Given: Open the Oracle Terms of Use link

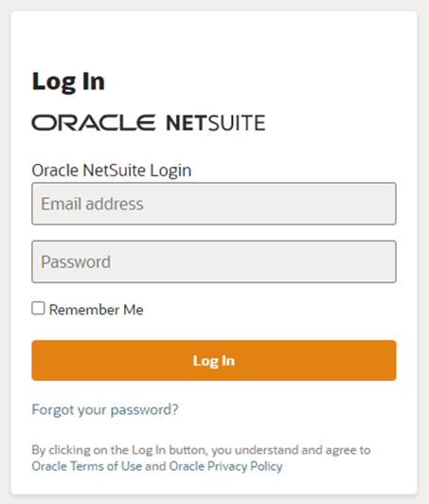Looking at the screenshot, I should [x=87, y=466].
